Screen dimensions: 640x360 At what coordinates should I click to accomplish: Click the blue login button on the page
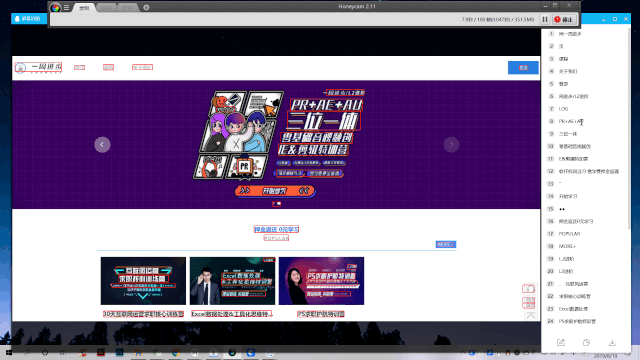(523, 68)
